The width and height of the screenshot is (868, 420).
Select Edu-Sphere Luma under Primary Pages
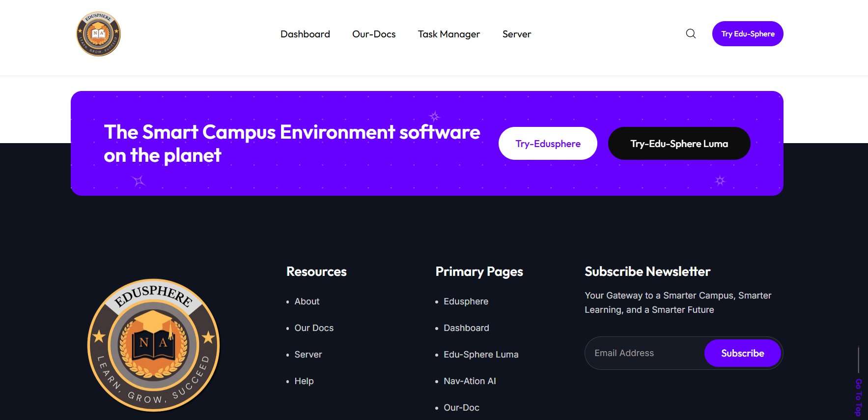coord(481,355)
